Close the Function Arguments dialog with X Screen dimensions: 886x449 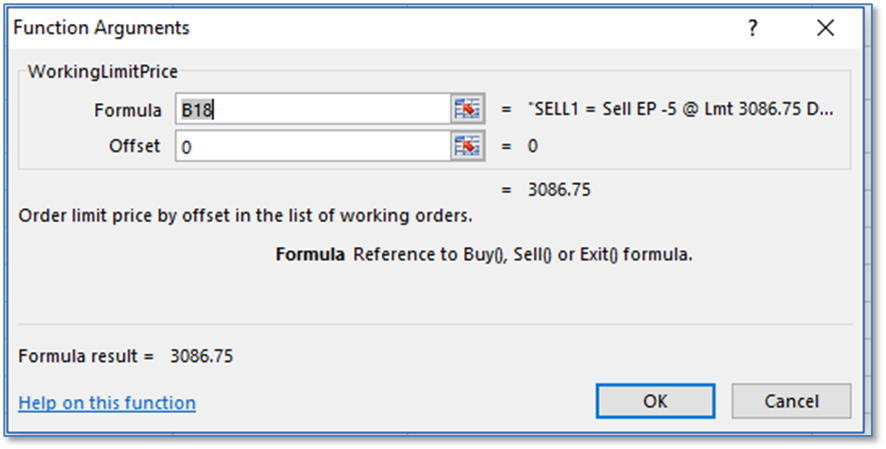tap(825, 29)
